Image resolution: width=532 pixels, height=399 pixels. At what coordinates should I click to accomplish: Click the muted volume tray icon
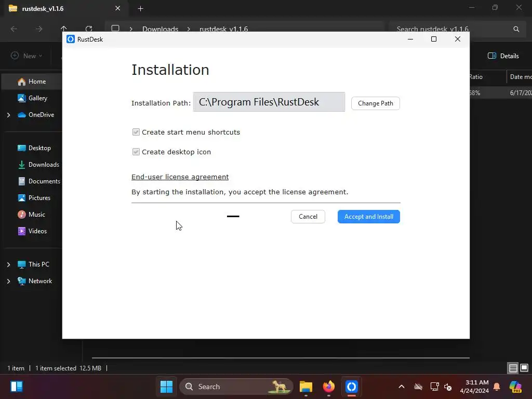tap(448, 387)
